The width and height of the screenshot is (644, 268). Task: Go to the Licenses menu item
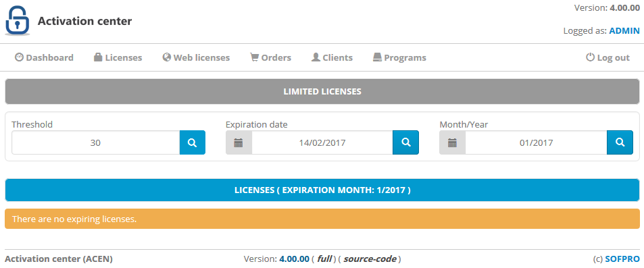(118, 57)
